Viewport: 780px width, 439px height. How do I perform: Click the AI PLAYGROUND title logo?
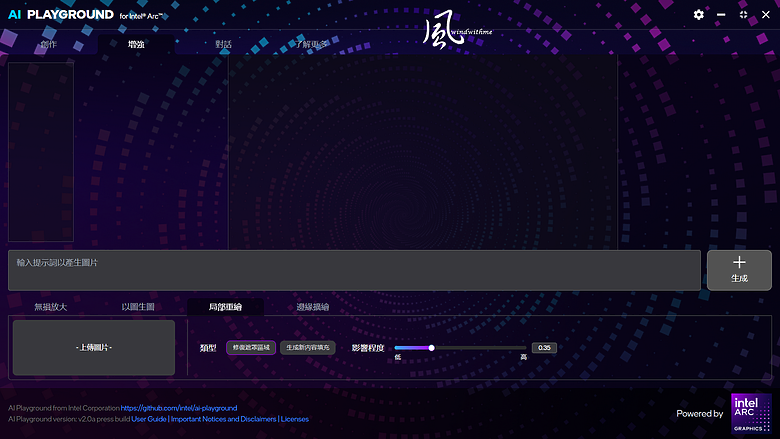tap(61, 15)
